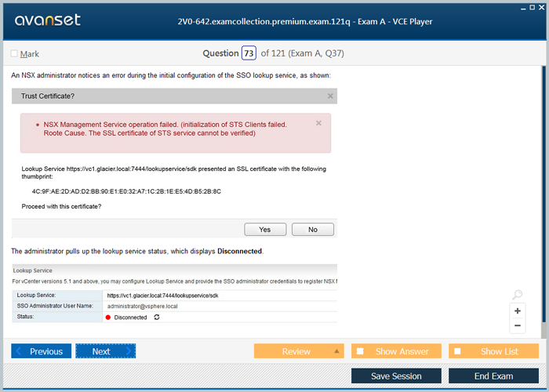Close the Trust Certificate dialog X
Viewport: 549px width, 392px height.
(x=330, y=96)
